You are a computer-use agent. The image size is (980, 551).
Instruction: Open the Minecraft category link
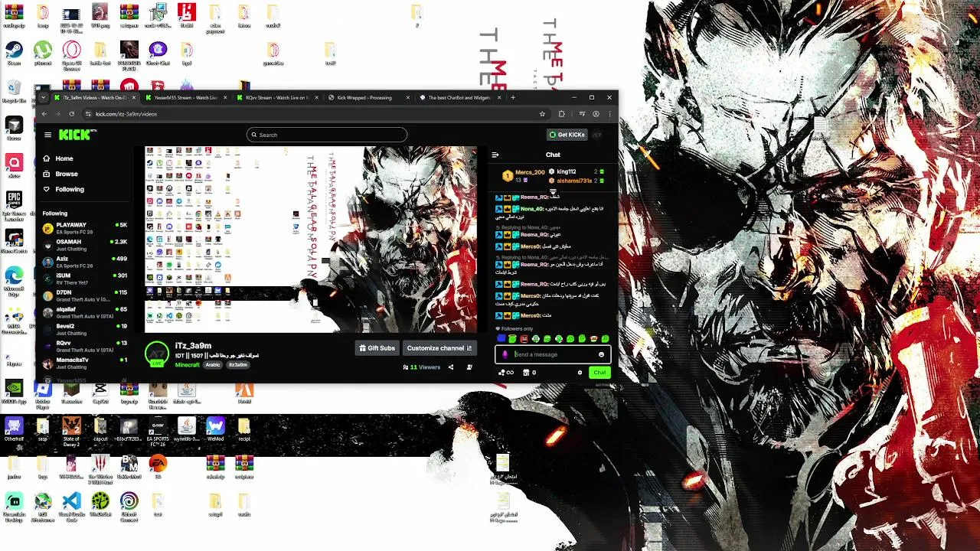(x=187, y=365)
